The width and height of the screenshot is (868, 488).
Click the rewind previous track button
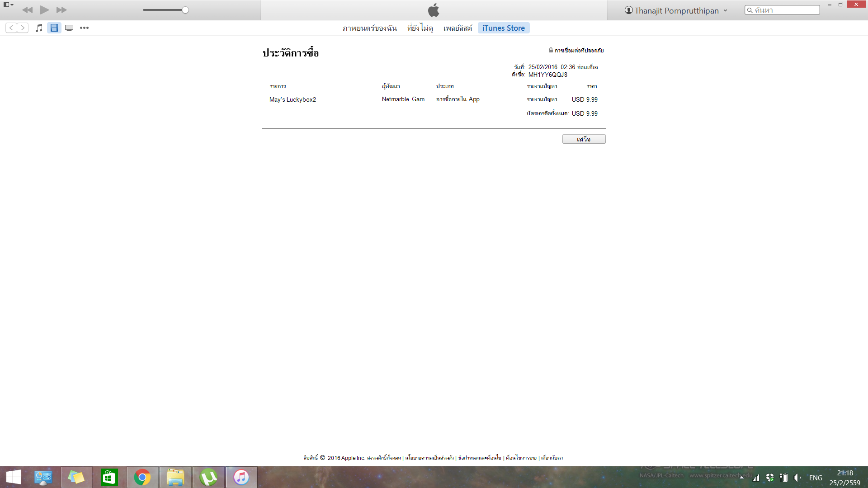pos(27,10)
